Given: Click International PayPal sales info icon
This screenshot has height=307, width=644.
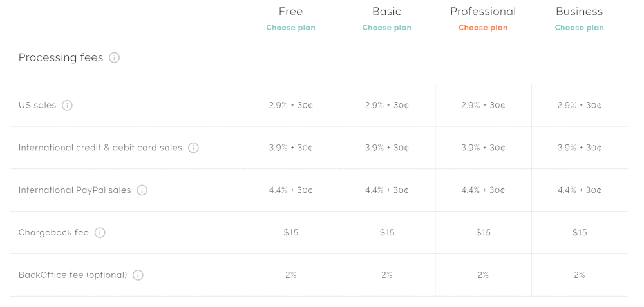Looking at the screenshot, I should [x=142, y=190].
